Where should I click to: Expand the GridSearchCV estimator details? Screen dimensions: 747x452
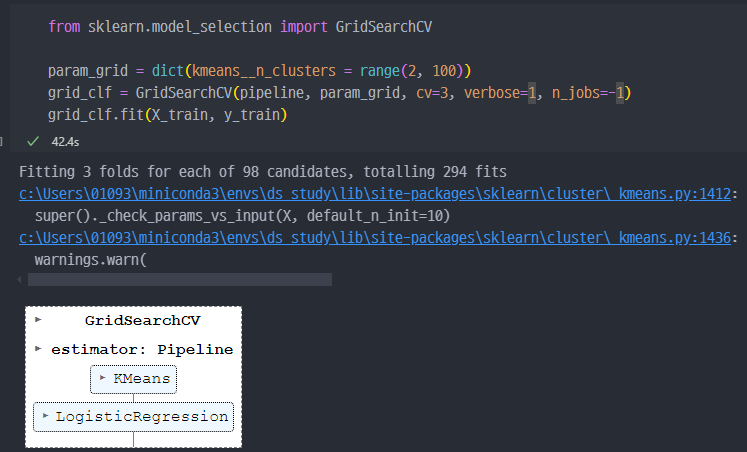pos(39,320)
